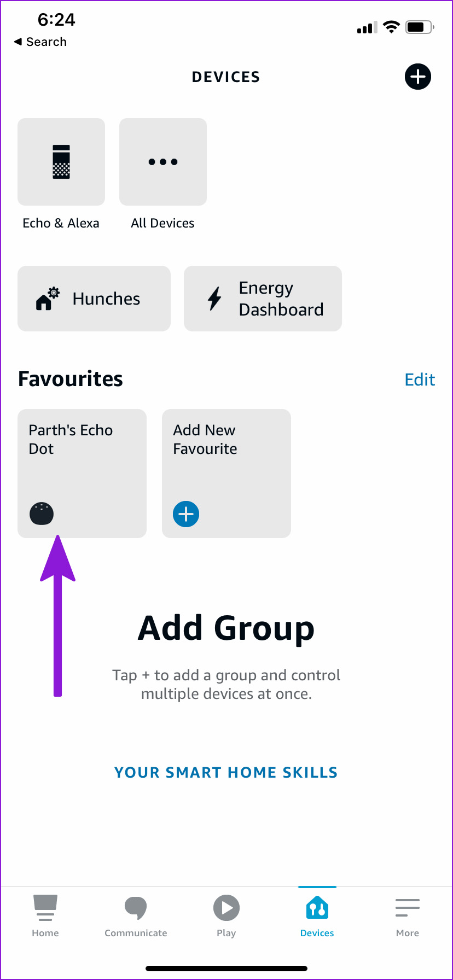Tap the Echo Dot device icon
Viewport: 453px width, 980px height.
pyautogui.click(x=42, y=514)
